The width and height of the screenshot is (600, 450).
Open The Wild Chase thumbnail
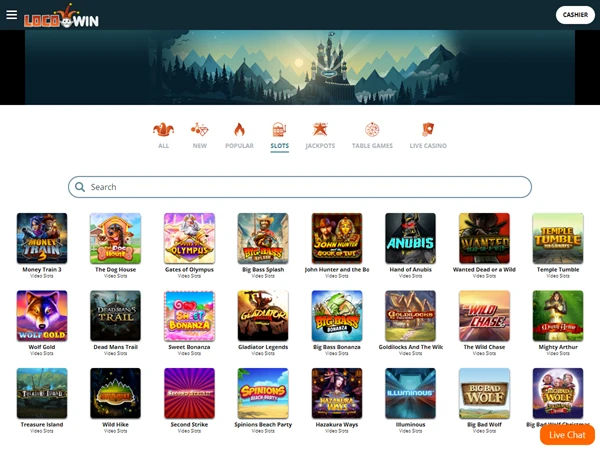[x=484, y=316]
